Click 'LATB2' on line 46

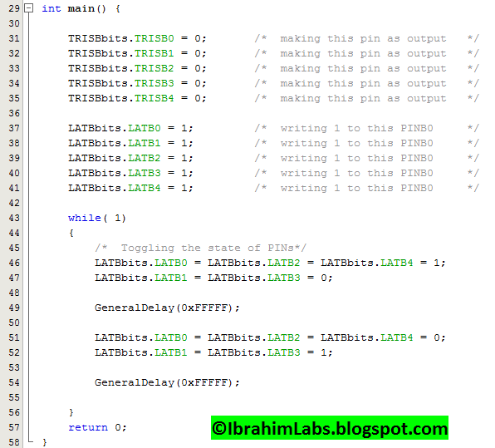click(x=284, y=263)
